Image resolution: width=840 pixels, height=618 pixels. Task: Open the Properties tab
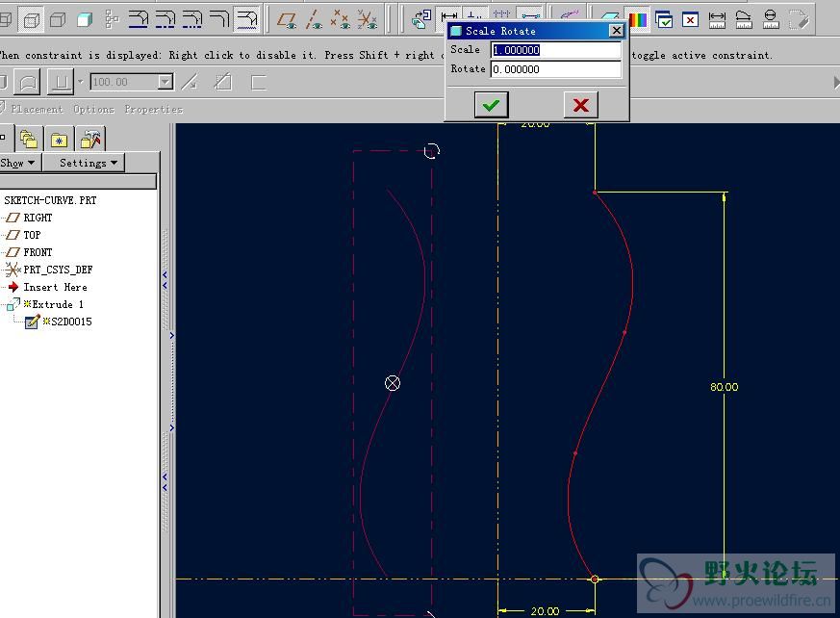point(154,110)
